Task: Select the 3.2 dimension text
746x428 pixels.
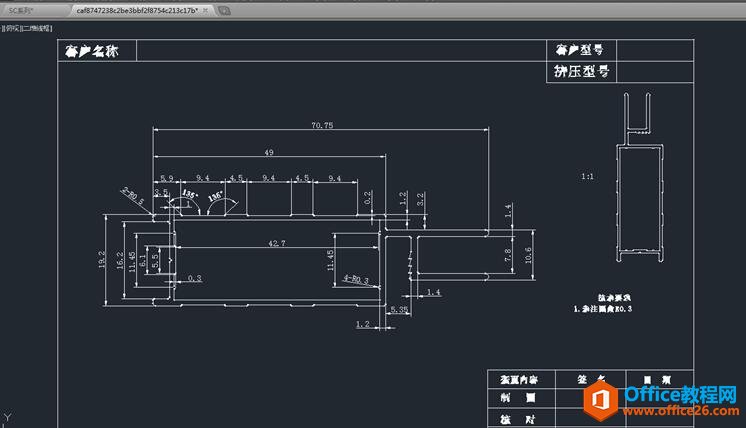Action: pos(420,198)
